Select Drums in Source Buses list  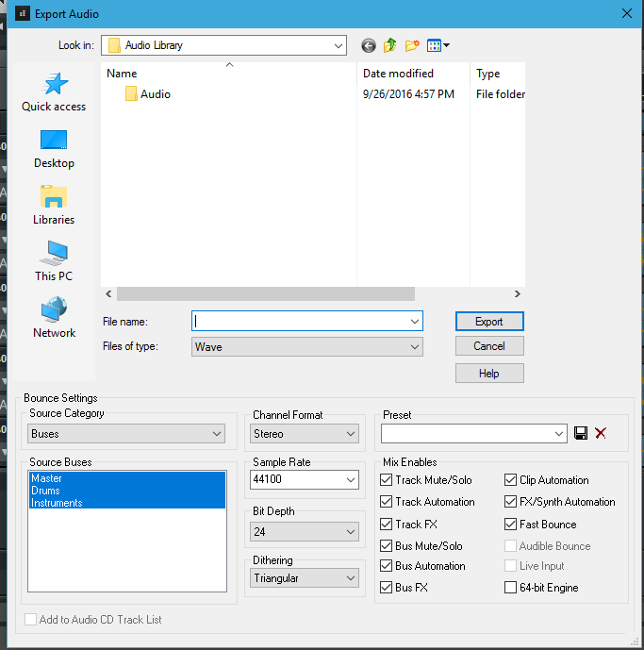tap(45, 491)
